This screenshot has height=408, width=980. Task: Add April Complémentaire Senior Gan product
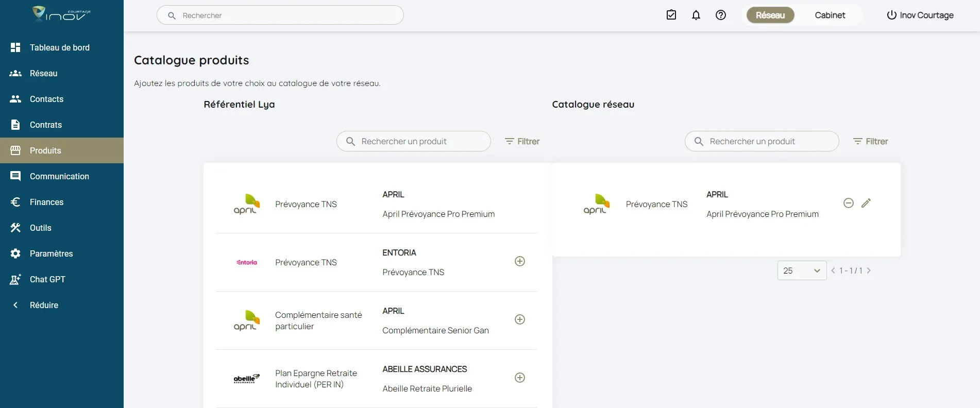pyautogui.click(x=520, y=319)
